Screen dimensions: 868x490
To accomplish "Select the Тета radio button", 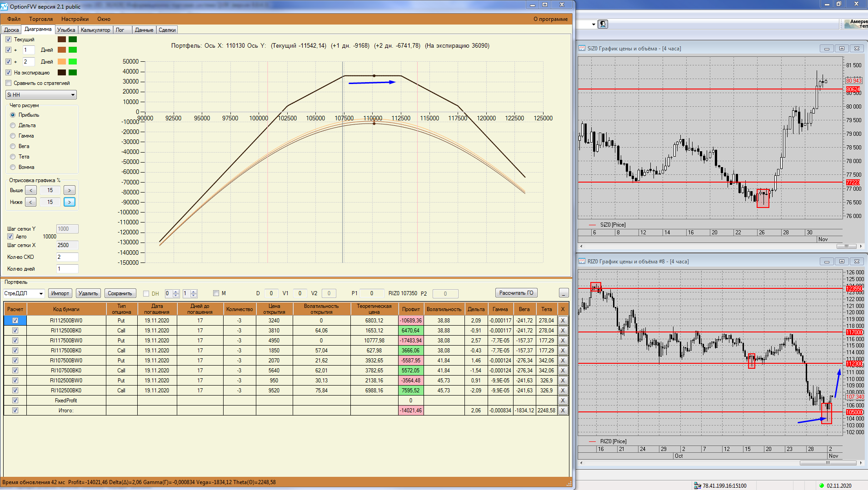I will coord(13,157).
